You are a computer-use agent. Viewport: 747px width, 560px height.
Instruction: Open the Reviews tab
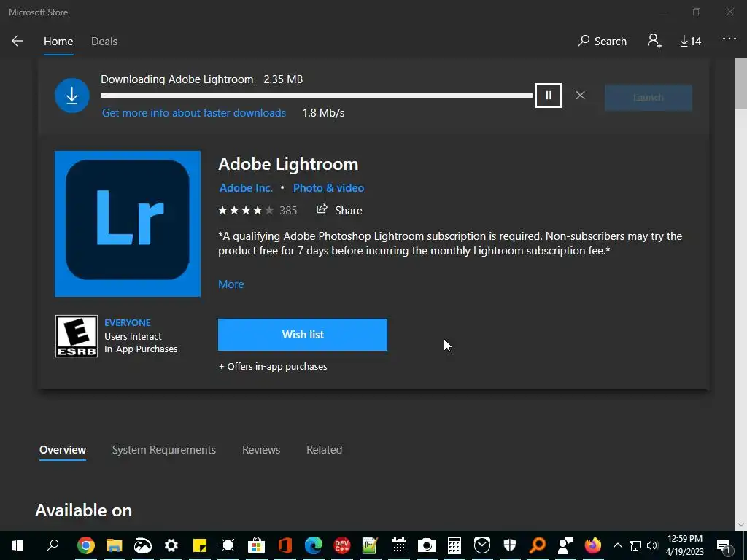[x=261, y=449]
